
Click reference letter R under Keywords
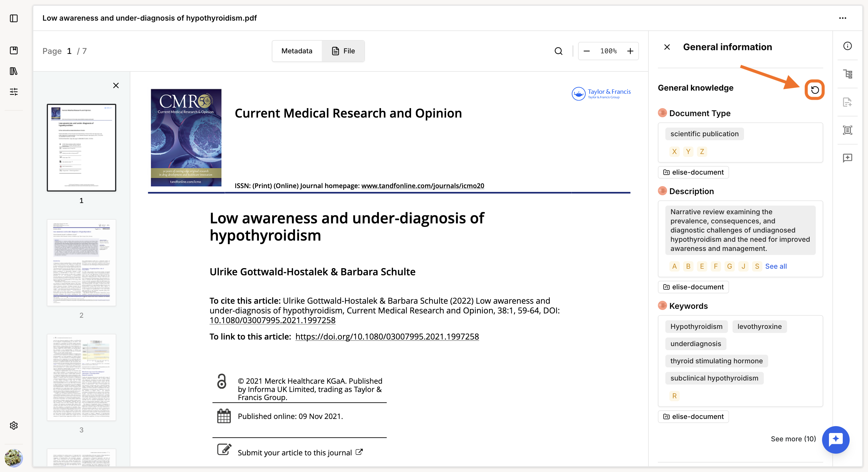pos(674,396)
